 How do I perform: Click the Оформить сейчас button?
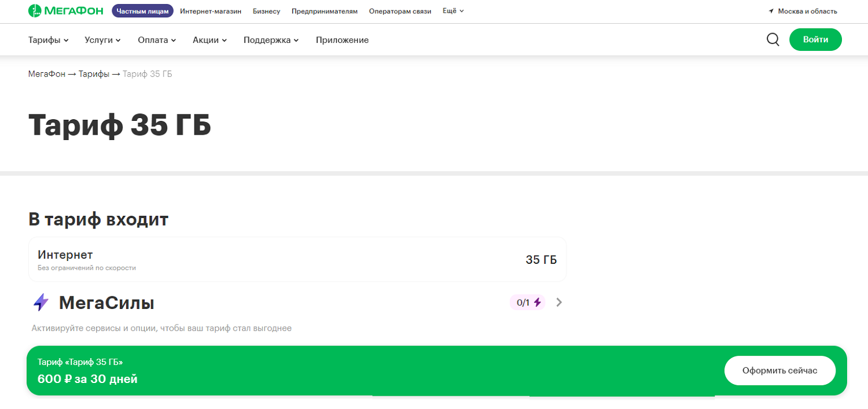tap(780, 371)
